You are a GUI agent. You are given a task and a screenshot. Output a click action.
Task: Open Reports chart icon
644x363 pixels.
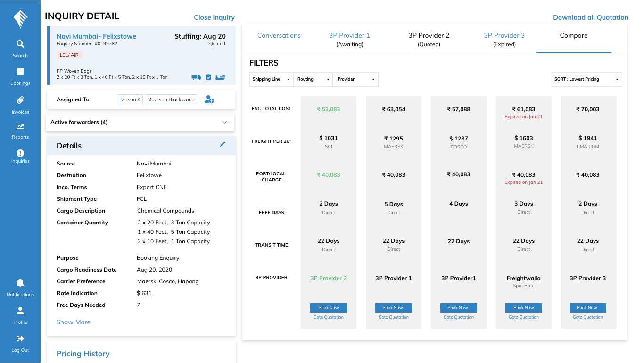[20, 126]
